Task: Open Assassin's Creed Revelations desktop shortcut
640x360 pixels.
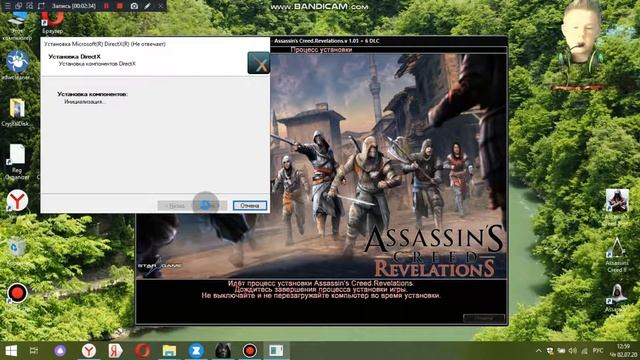Action: tap(617, 207)
